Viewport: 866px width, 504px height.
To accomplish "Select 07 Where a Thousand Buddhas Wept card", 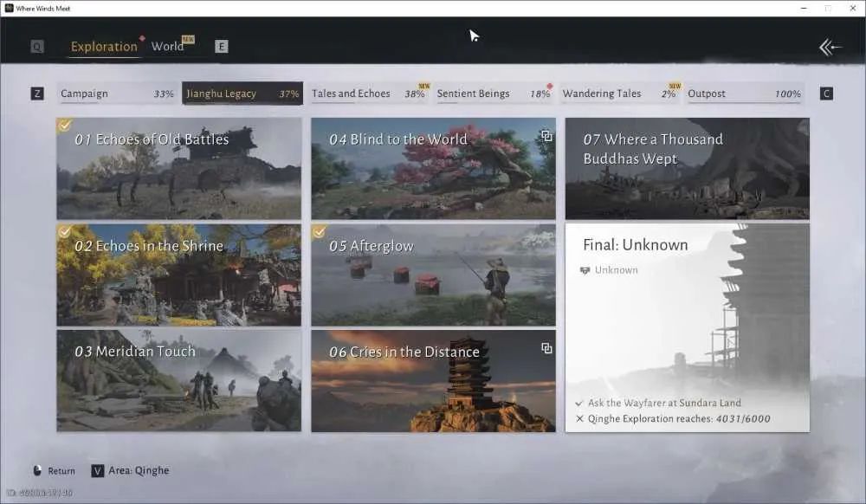I will pyautogui.click(x=688, y=168).
